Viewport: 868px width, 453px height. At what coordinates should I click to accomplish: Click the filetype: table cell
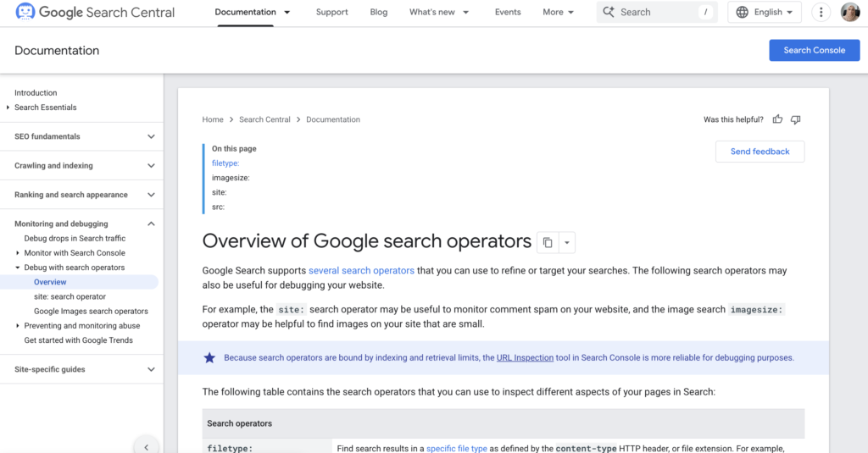click(267, 446)
